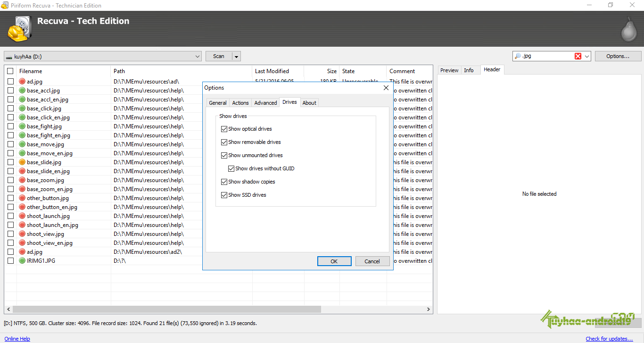Open the About tab in Options
The image size is (644, 343).
click(x=309, y=103)
